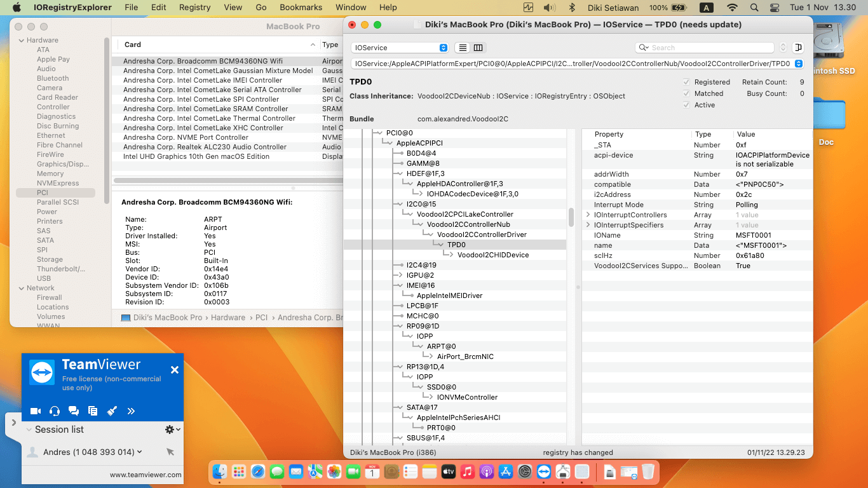Switch to the column view icon

click(x=478, y=48)
